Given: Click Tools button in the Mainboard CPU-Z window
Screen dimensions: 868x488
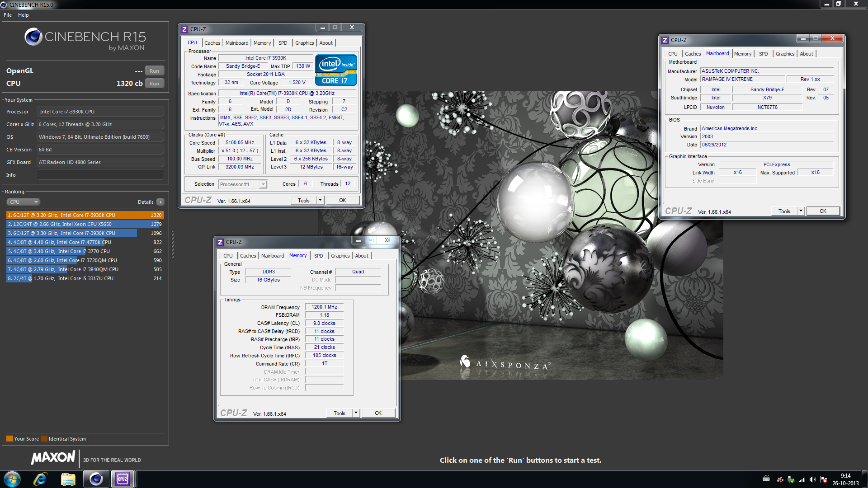Looking at the screenshot, I should [784, 211].
